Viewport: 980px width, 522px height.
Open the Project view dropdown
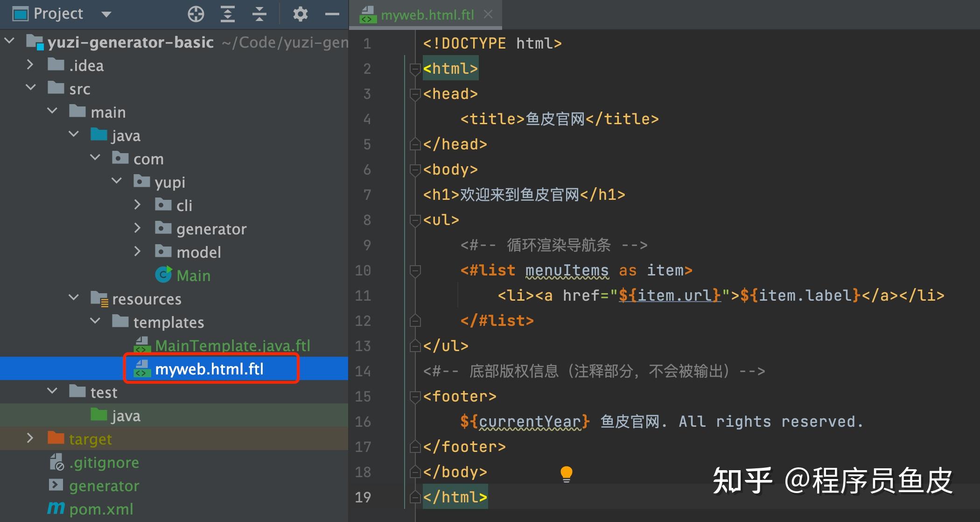[x=106, y=14]
